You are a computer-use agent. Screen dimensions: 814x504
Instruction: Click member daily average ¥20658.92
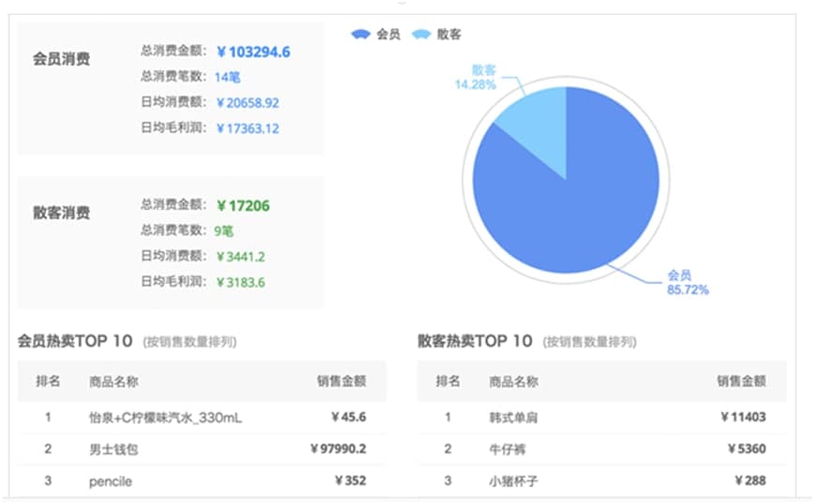pyautogui.click(x=247, y=103)
